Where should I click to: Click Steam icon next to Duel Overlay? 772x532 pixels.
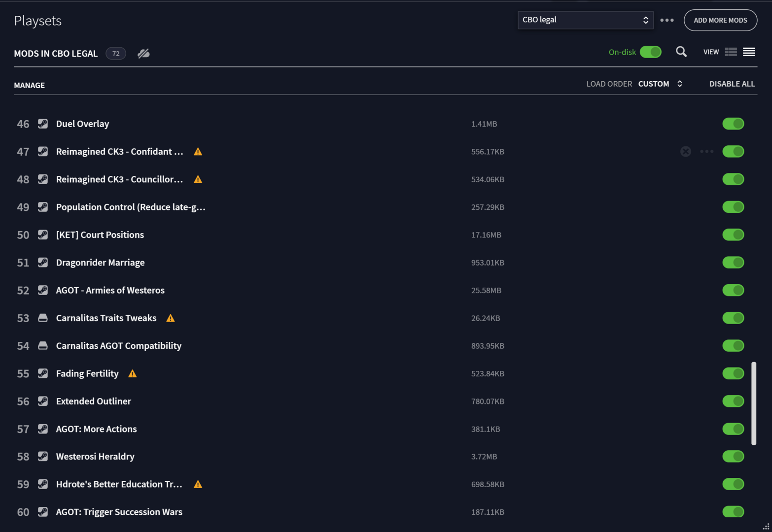(43, 124)
